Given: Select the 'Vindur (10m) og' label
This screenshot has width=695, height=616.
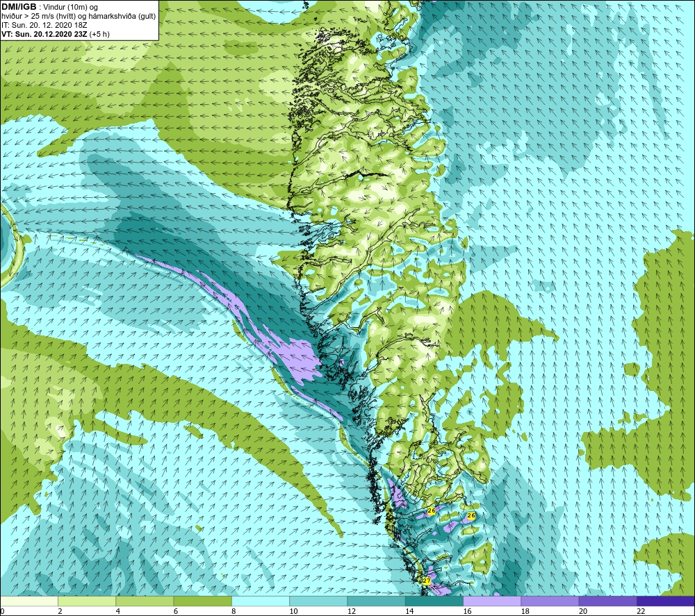Looking at the screenshot, I should click(x=70, y=8).
